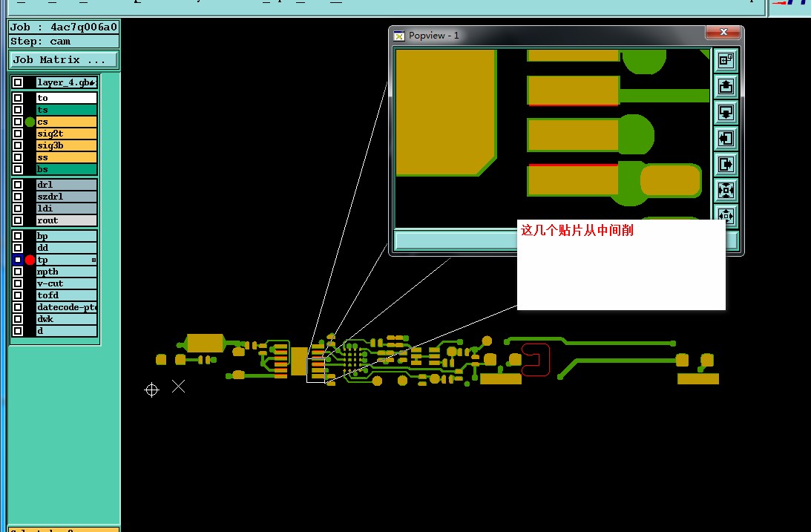Select the 'tofd' layer row

(66, 295)
